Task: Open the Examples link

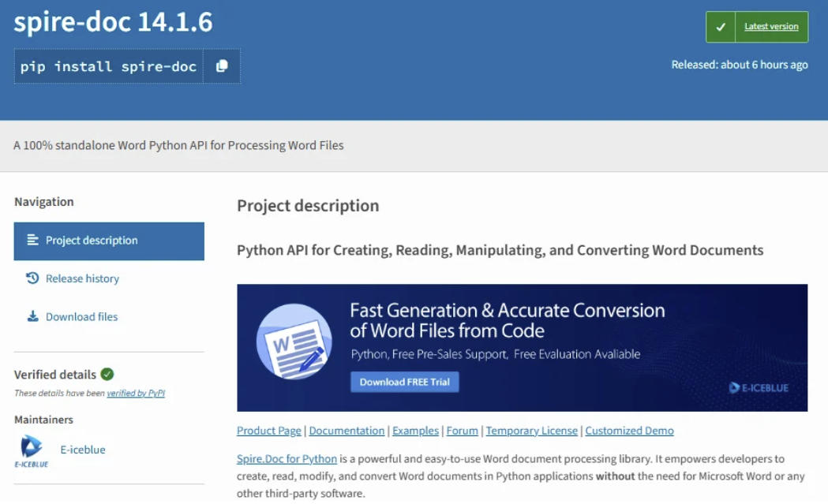Action: click(x=415, y=431)
